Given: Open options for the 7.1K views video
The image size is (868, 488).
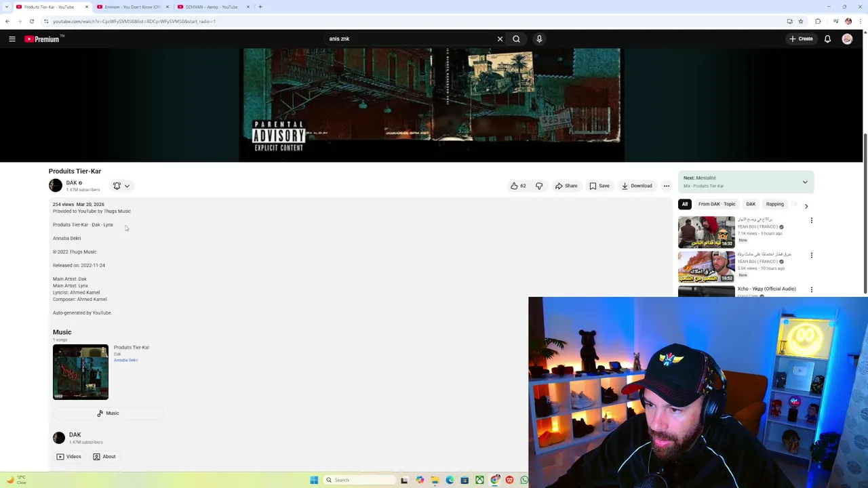Looking at the screenshot, I should tap(812, 220).
